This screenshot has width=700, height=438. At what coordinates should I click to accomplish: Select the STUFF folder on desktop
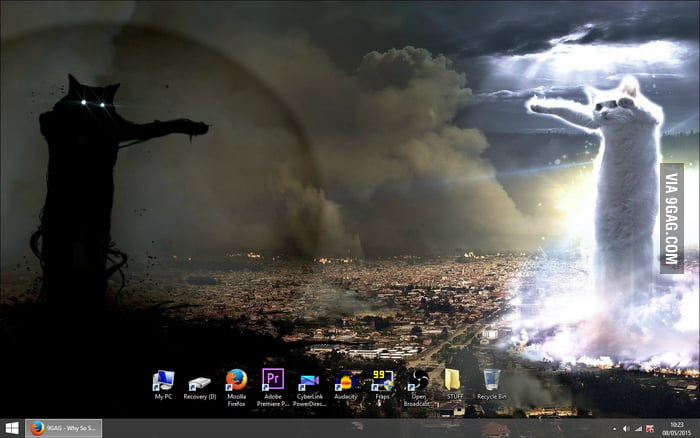pos(452,380)
